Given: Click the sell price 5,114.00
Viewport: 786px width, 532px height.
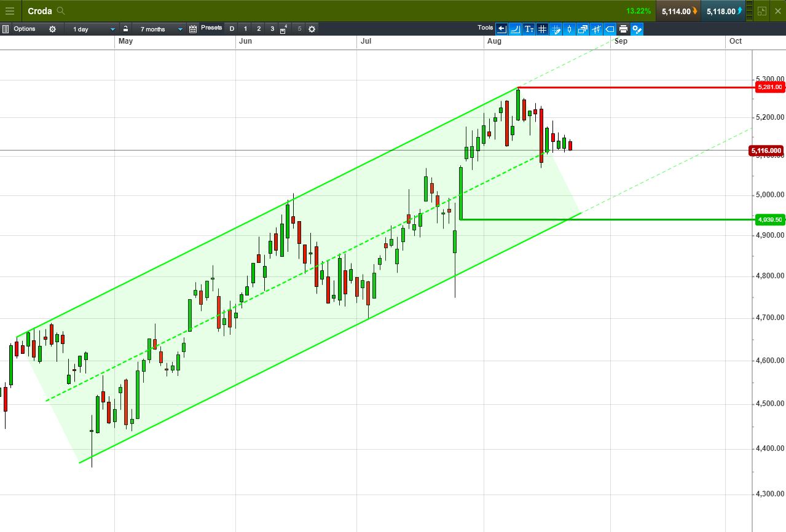Looking at the screenshot, I should (678, 11).
